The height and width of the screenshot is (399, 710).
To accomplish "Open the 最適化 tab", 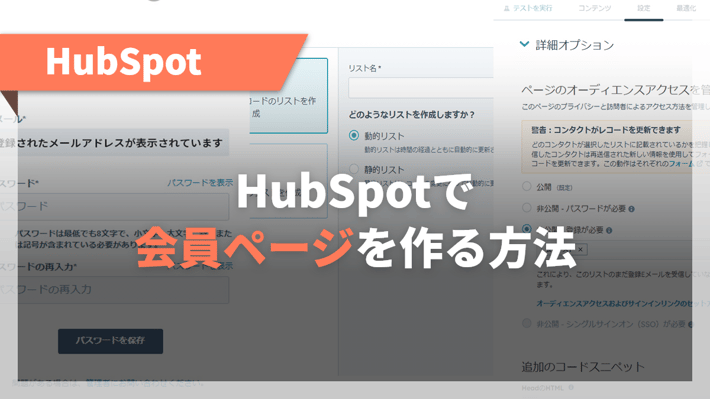I will click(686, 8).
